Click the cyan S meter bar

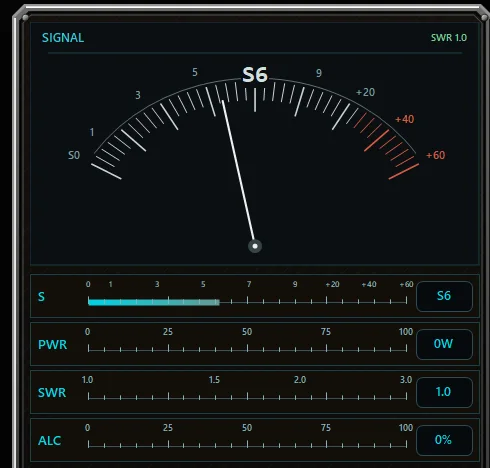pyautogui.click(x=154, y=302)
